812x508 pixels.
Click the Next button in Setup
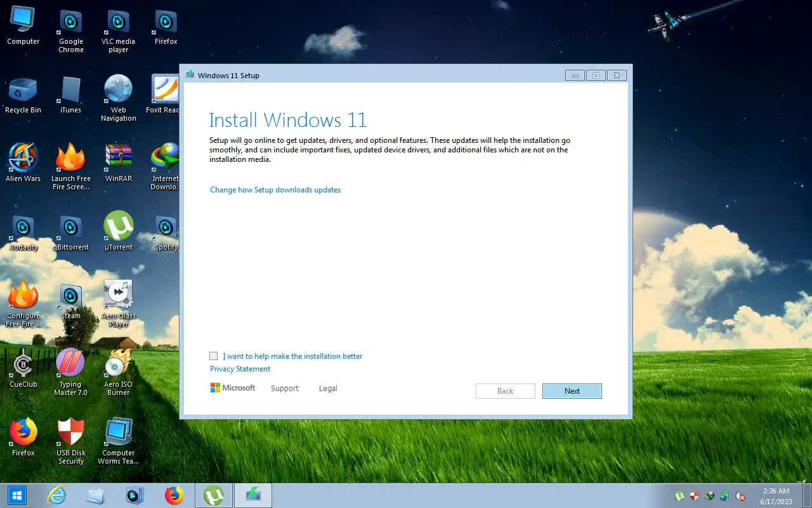(x=572, y=391)
